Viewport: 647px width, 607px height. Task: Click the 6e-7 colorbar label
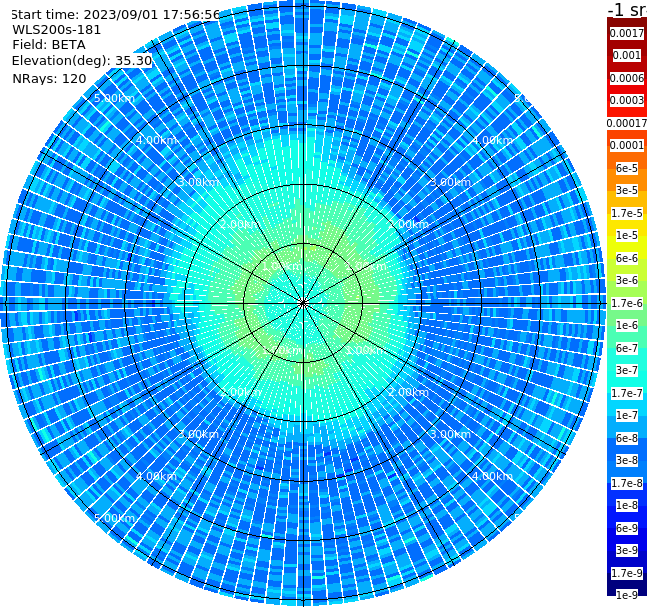pyautogui.click(x=627, y=348)
